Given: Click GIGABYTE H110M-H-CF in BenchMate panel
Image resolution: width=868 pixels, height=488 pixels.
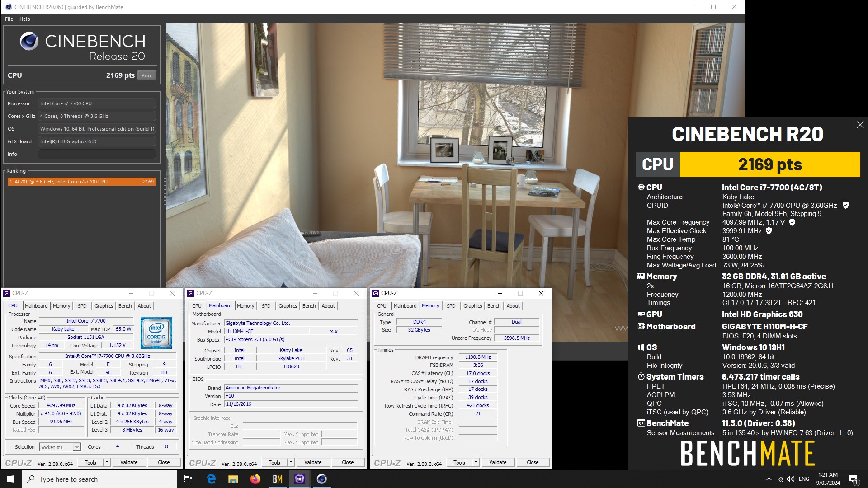Looking at the screenshot, I should click(x=764, y=326).
